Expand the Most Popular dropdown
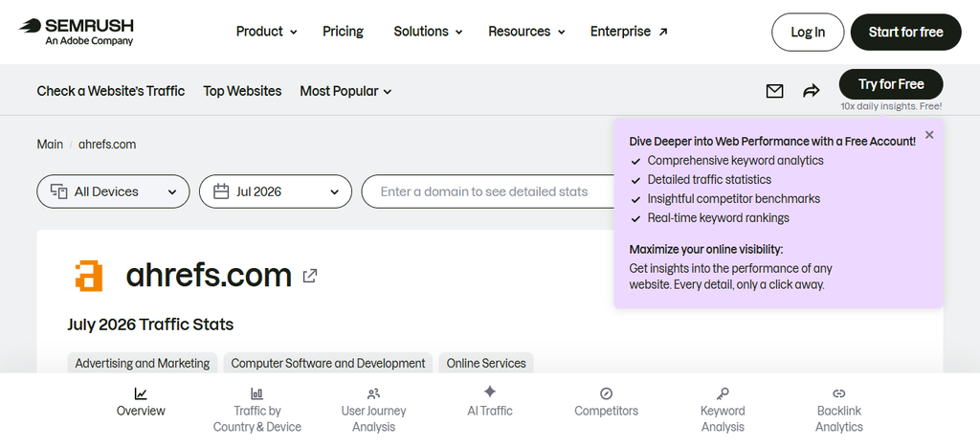 pos(345,91)
